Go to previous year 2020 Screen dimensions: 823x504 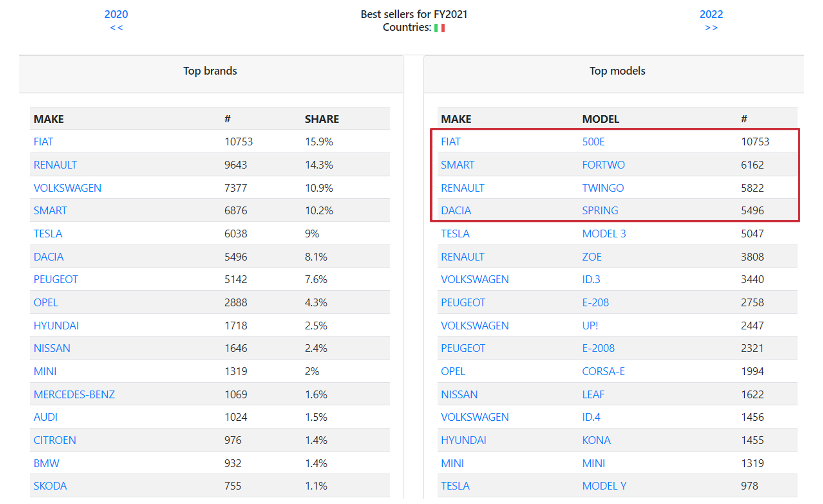116,14
